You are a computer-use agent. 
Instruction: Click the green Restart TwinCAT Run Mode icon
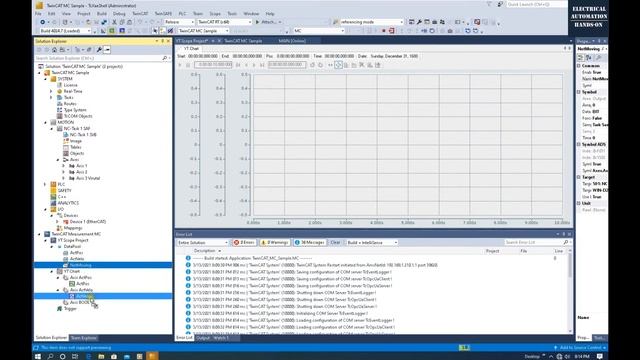pyautogui.click(x=112, y=31)
